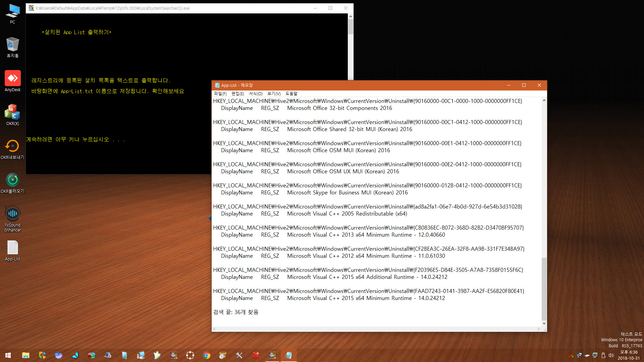The height and width of the screenshot is (362, 644).
Task: Click 'Microsoft Visual C++ 2005 Redistributable (x64)' line
Action: point(347,214)
